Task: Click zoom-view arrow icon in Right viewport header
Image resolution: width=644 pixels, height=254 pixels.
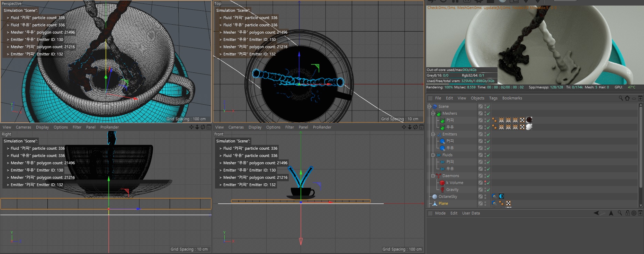Action: [x=197, y=127]
